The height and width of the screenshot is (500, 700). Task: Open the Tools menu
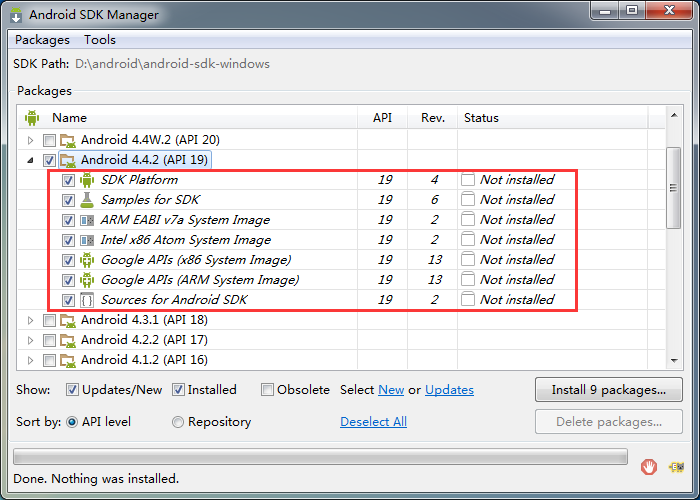tap(100, 40)
